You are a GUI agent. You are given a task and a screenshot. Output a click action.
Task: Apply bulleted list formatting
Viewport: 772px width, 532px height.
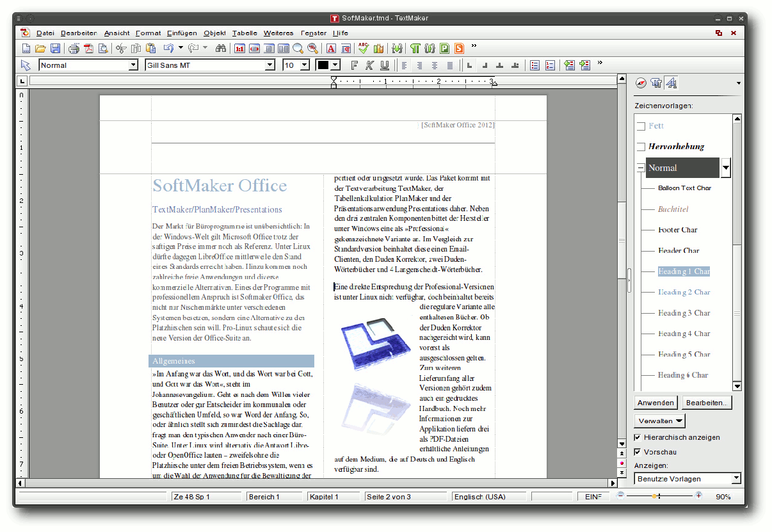535,65
